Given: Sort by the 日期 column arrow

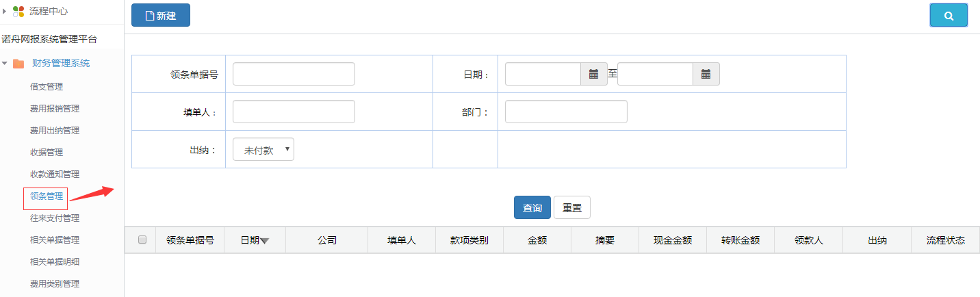Looking at the screenshot, I should (264, 241).
